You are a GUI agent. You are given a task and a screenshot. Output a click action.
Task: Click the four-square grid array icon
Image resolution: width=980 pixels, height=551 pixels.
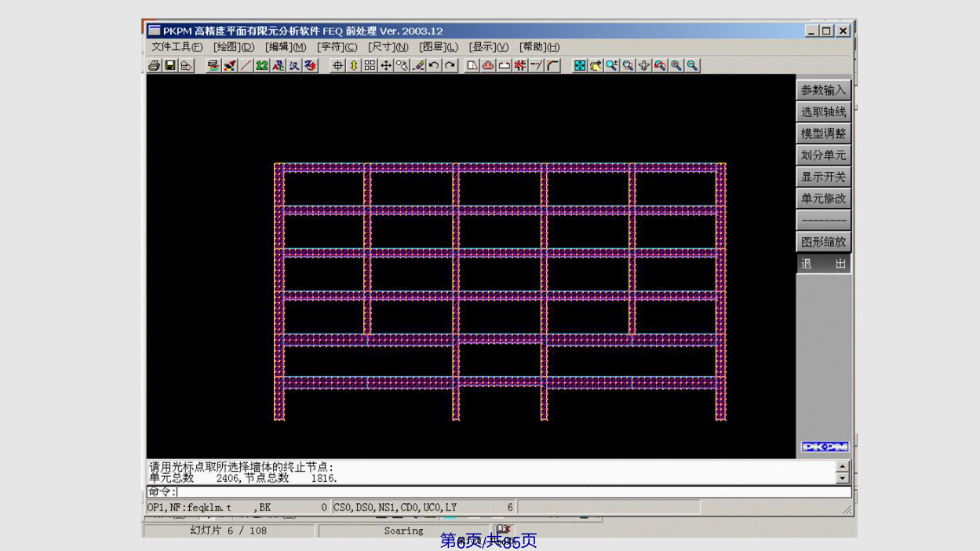tap(370, 66)
